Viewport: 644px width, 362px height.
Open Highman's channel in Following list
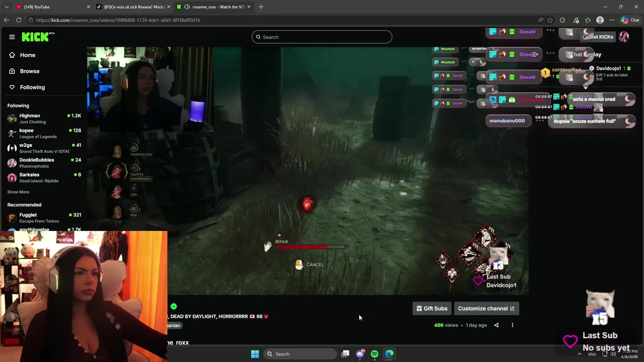[x=44, y=119]
